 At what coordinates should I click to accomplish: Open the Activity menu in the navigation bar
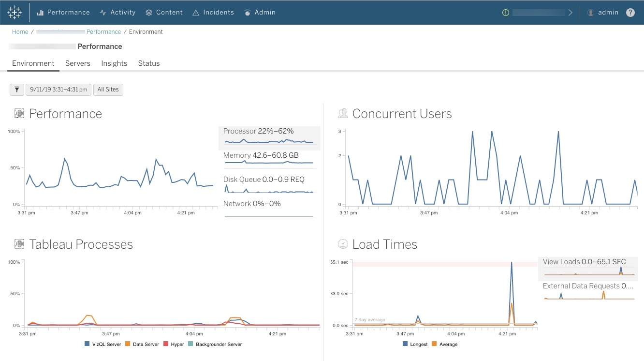click(117, 12)
